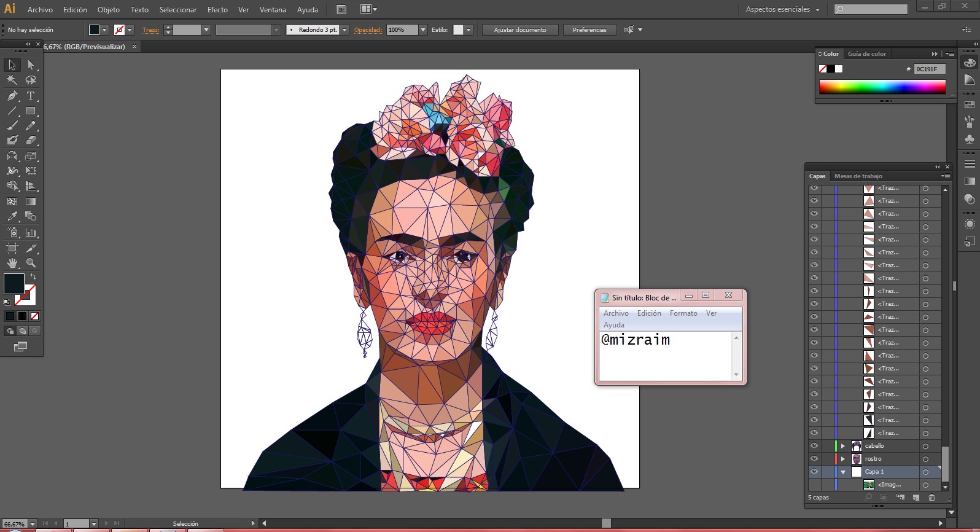This screenshot has height=532, width=980.
Task: Show the hidden <Imag...> sublayer
Action: [814, 485]
